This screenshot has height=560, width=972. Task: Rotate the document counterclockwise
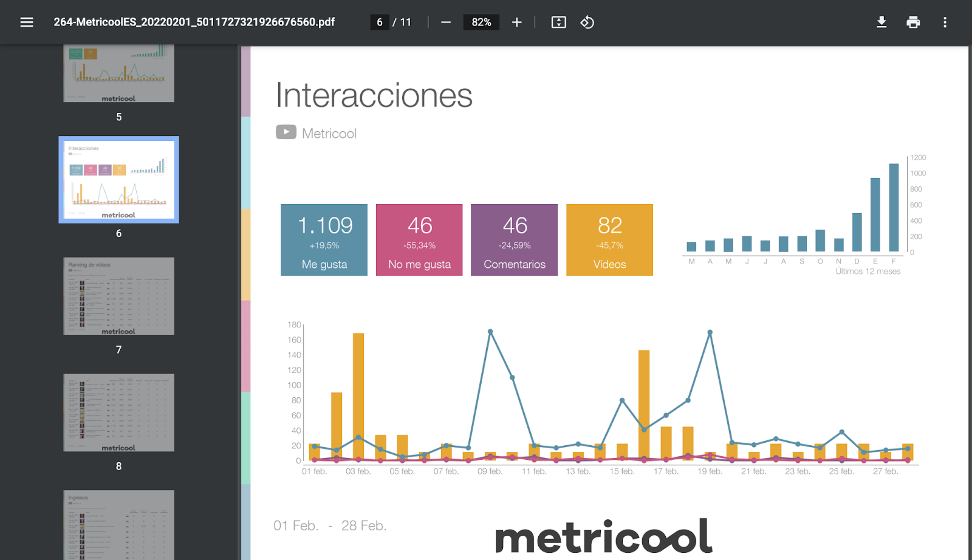point(587,22)
